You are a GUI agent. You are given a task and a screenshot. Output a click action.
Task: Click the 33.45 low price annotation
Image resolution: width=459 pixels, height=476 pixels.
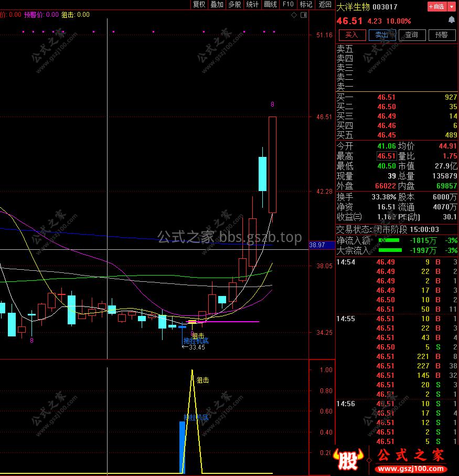[x=197, y=347]
